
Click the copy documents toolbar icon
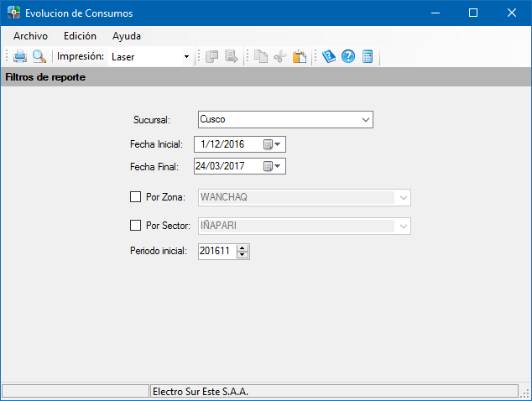point(261,56)
